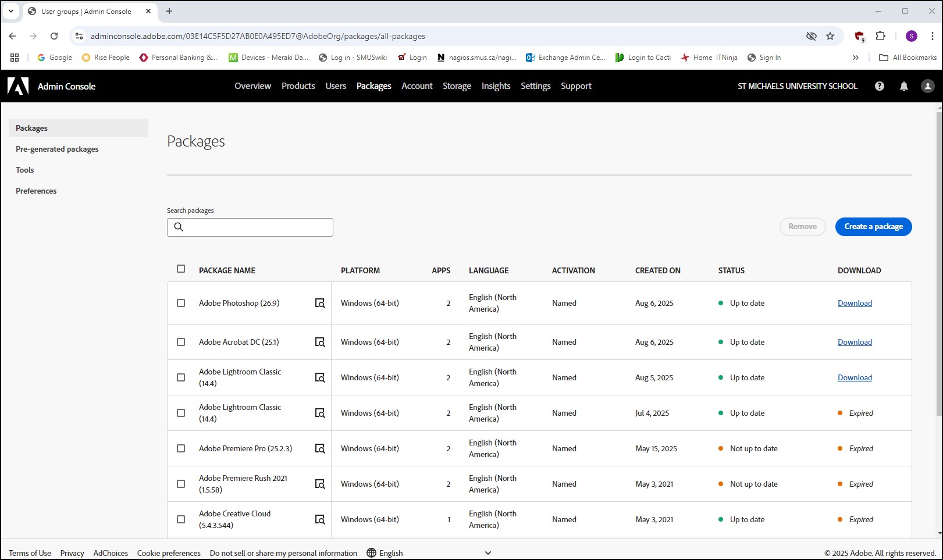Select Tools in the sidebar
This screenshot has height=560, width=943.
79,170
